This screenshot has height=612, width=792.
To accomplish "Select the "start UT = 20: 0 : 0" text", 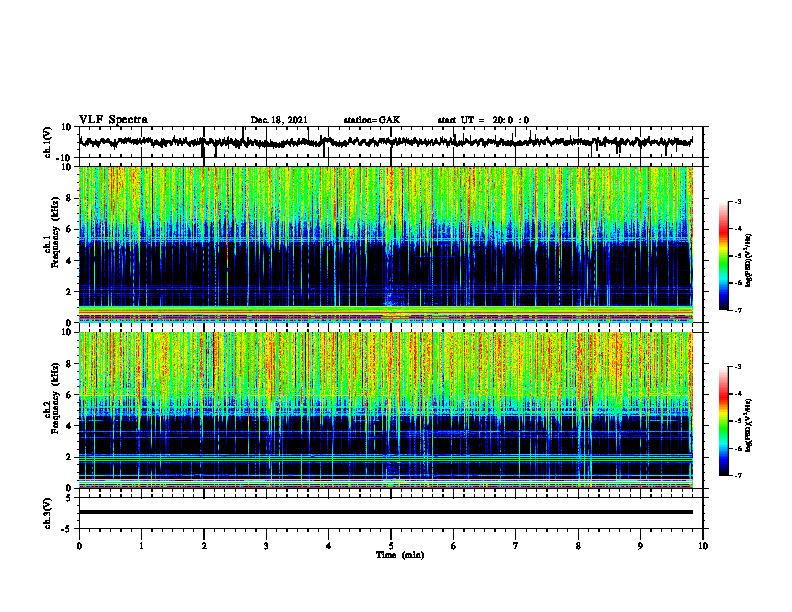I will (x=483, y=120).
